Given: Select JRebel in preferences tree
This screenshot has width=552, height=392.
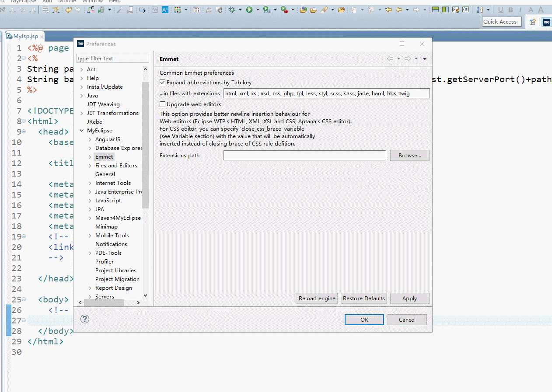Looking at the screenshot, I should click(95, 122).
